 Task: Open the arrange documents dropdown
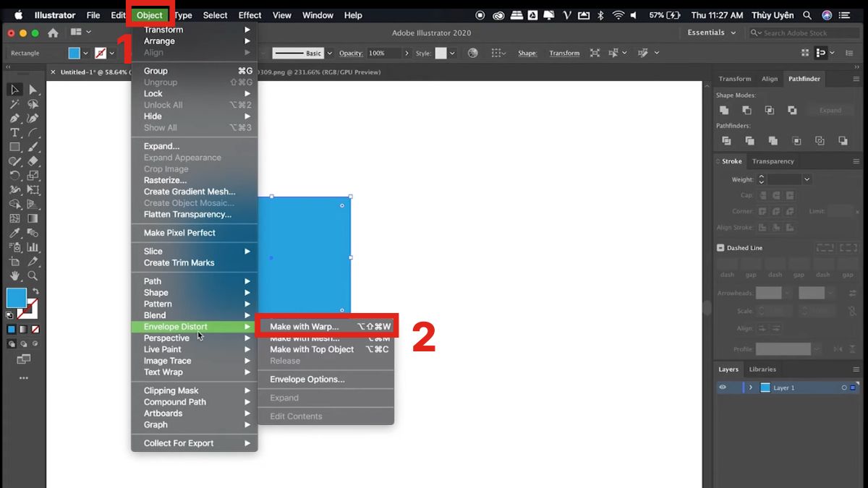(80, 33)
